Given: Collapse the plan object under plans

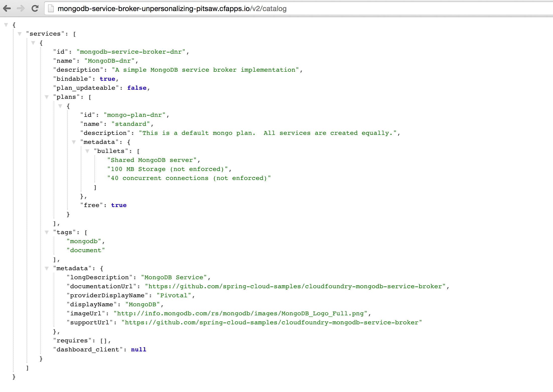Looking at the screenshot, I should click(60, 106).
